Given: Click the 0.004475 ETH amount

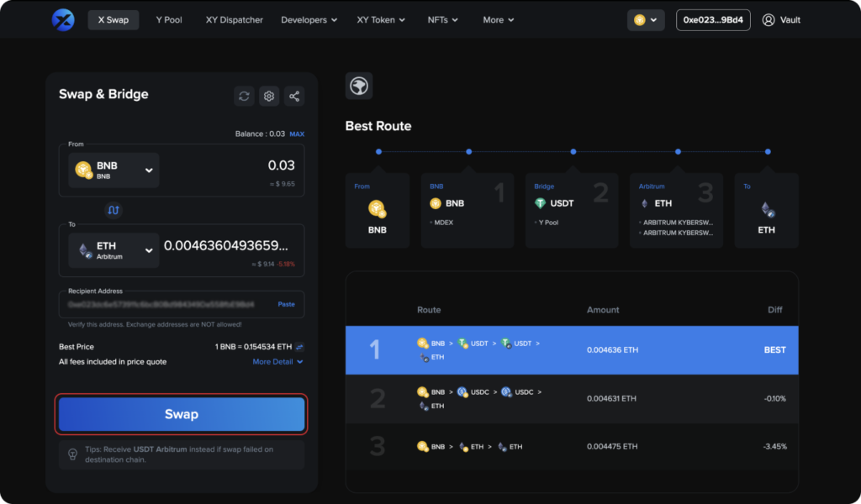Looking at the screenshot, I should coord(612,446).
